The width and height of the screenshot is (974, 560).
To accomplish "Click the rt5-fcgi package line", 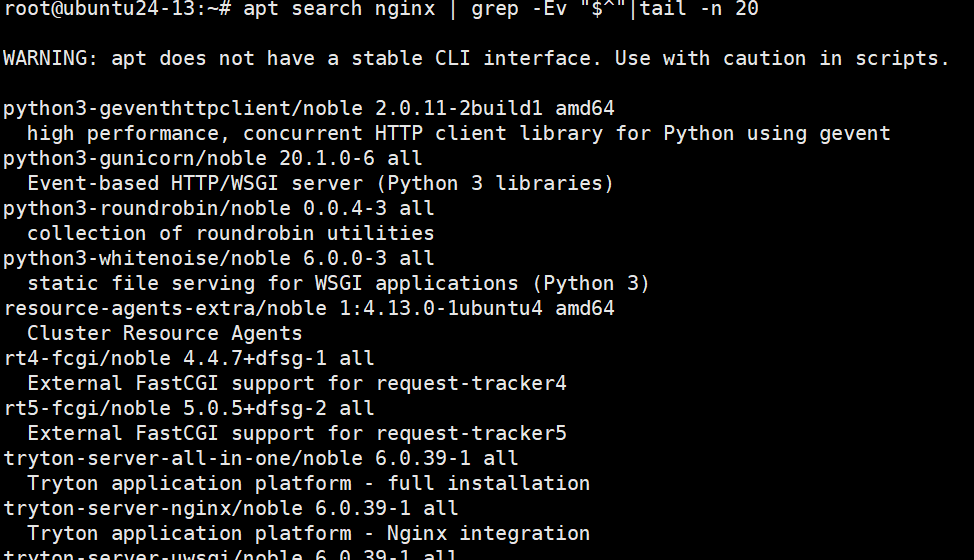I will pos(189,409).
